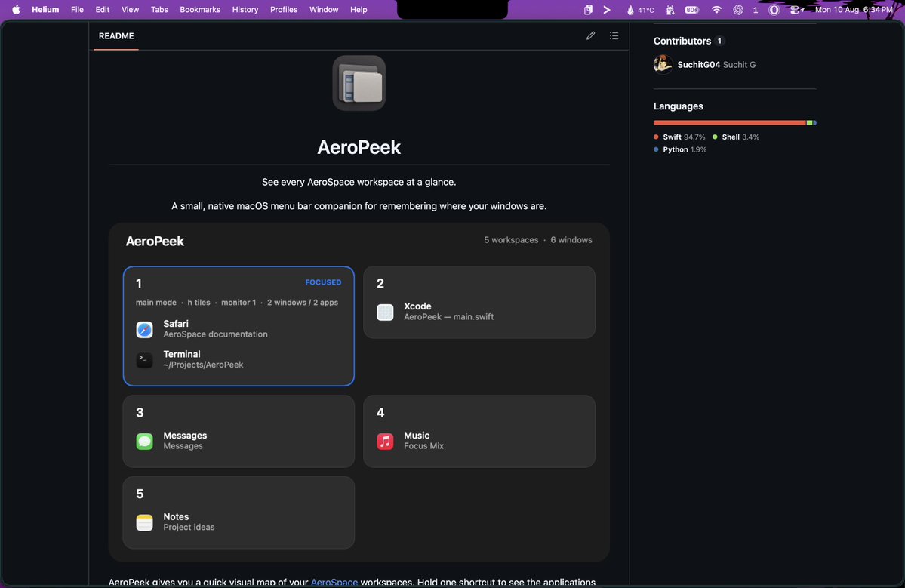Click SuchitG04 contributor avatar
Viewport: 905px width, 588px height.
click(x=663, y=65)
